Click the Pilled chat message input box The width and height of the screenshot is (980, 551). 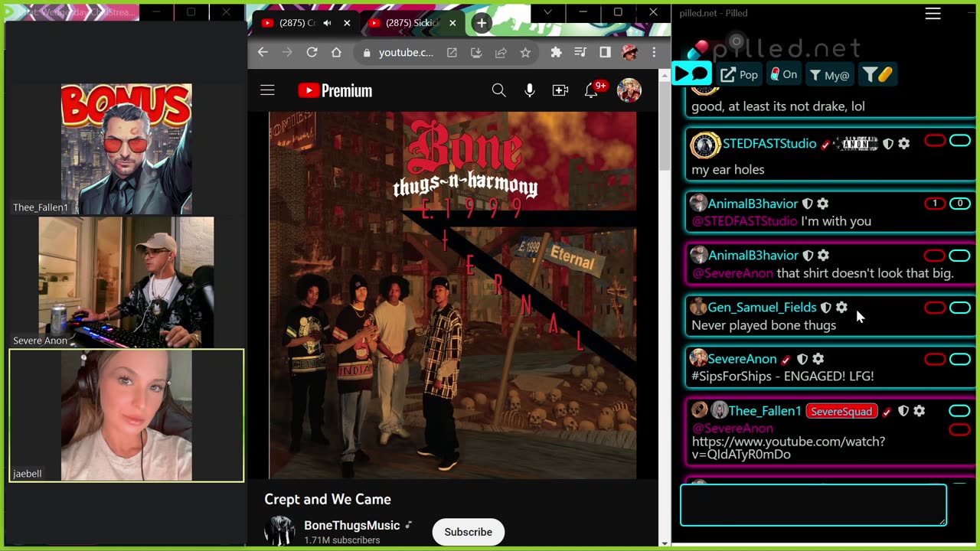click(813, 505)
